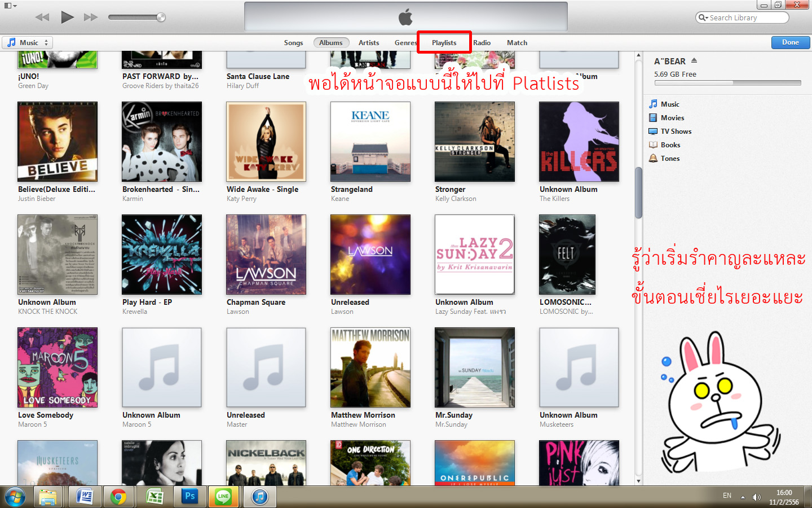Play the current track
This screenshot has width=812, height=508.
pos(68,17)
